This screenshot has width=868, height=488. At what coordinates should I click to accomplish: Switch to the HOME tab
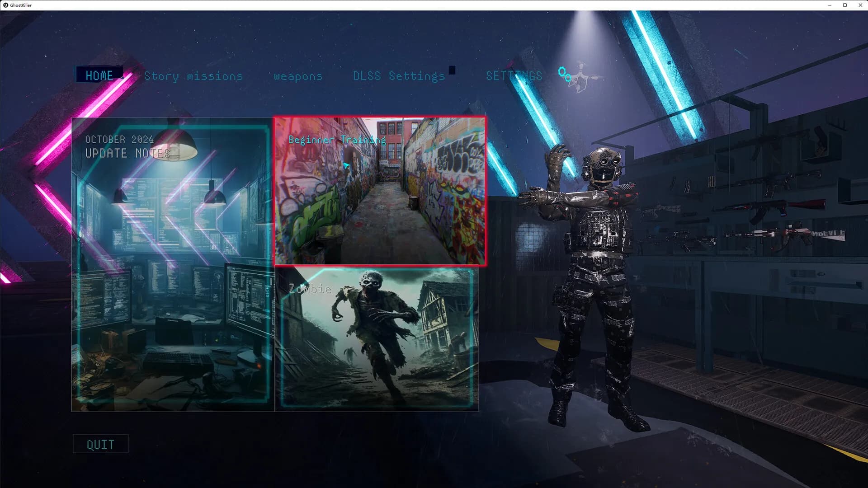(99, 75)
